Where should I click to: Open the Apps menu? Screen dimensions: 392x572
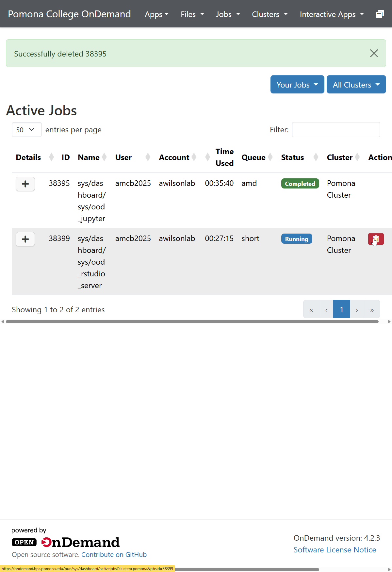(x=157, y=14)
